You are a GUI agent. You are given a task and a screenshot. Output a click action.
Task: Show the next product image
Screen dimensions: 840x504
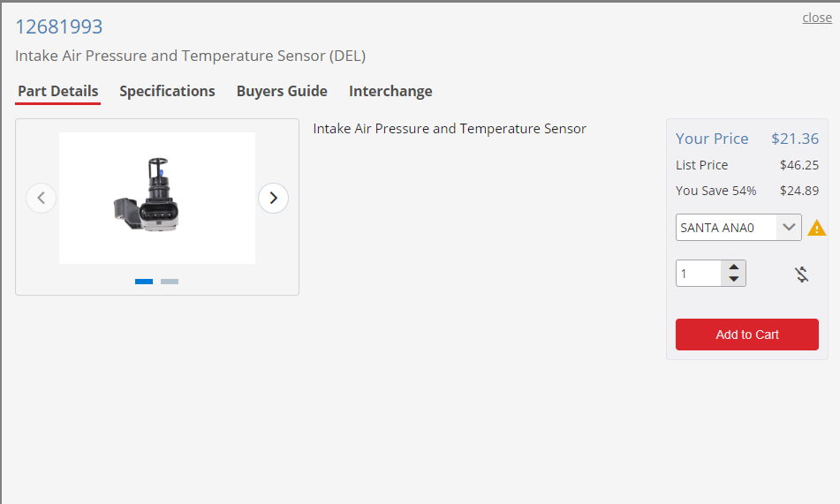click(273, 199)
